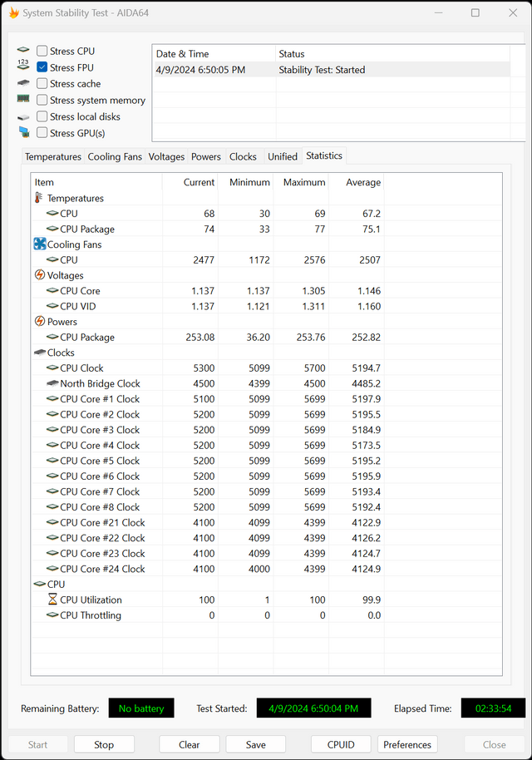Click the chip icon beside CPU Core #24 Clock
The width and height of the screenshot is (532, 760).
pos(52,568)
